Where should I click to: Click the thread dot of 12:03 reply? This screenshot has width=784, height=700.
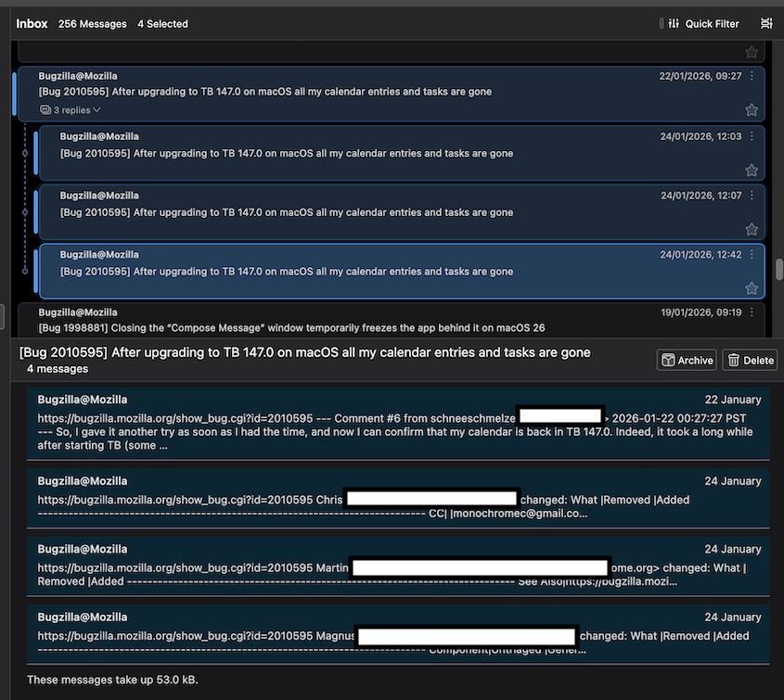[x=25, y=153]
